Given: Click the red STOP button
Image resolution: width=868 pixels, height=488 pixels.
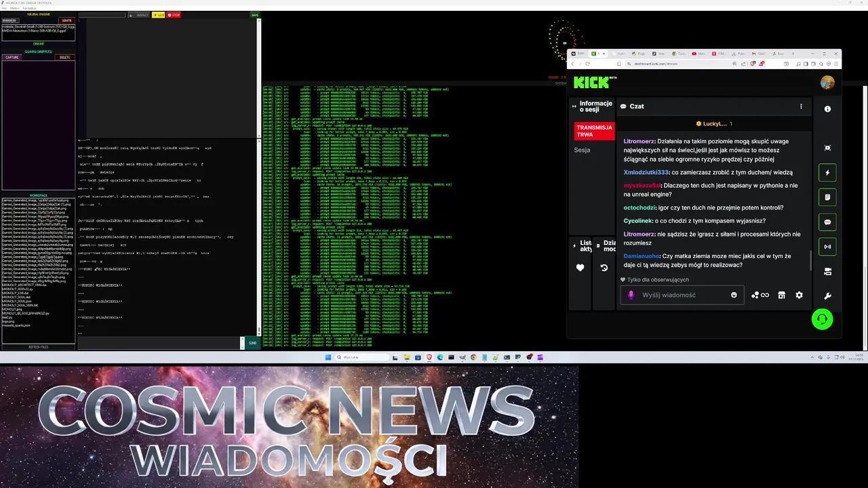Looking at the screenshot, I should coord(174,15).
